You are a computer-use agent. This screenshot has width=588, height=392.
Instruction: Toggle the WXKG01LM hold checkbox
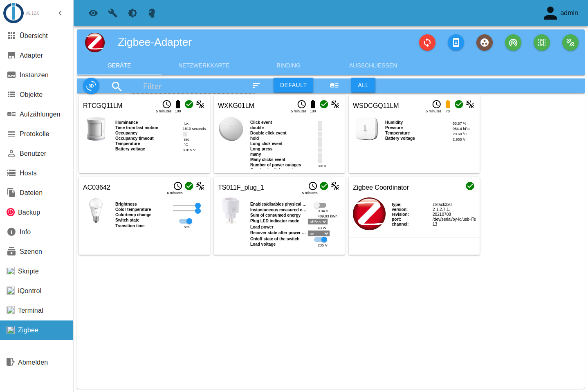[x=320, y=139]
